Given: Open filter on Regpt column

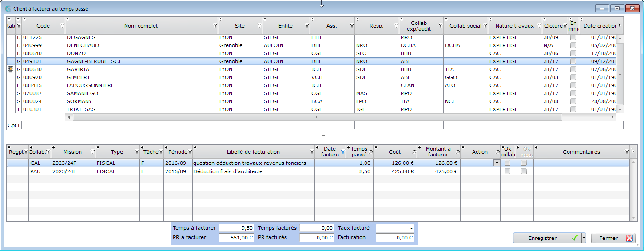Looking at the screenshot, I should click(x=26, y=152).
